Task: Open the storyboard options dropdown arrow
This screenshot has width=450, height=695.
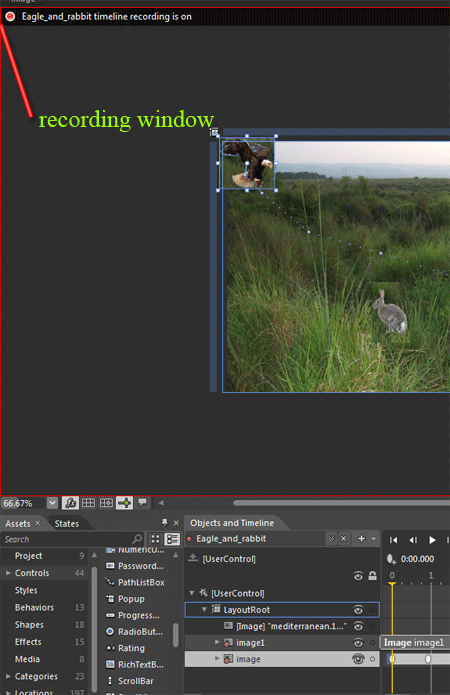Action: [374, 539]
